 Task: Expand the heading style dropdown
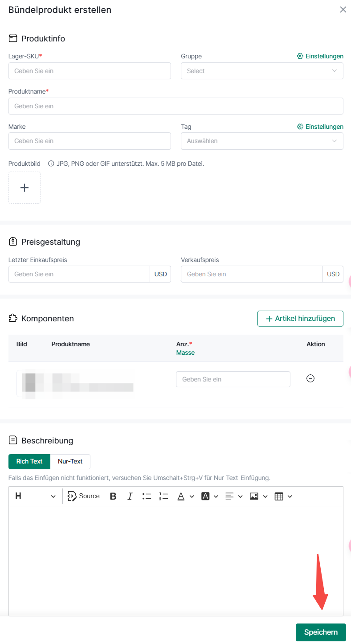[35, 496]
